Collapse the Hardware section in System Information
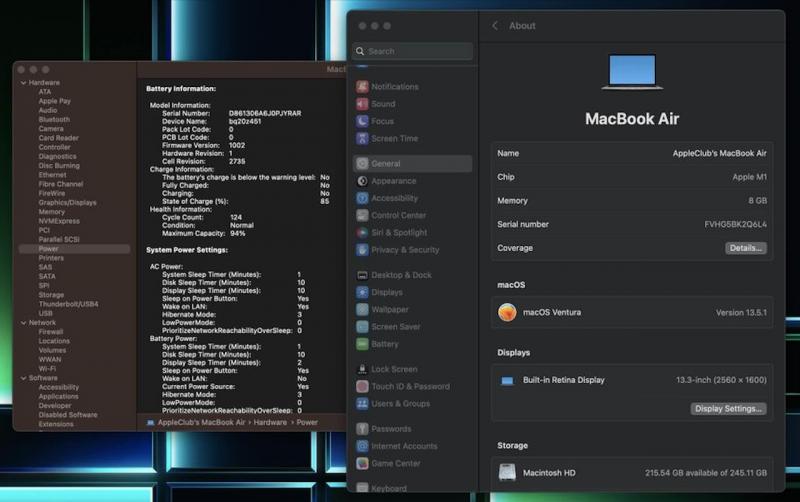This screenshot has width=800, height=502. [x=23, y=83]
